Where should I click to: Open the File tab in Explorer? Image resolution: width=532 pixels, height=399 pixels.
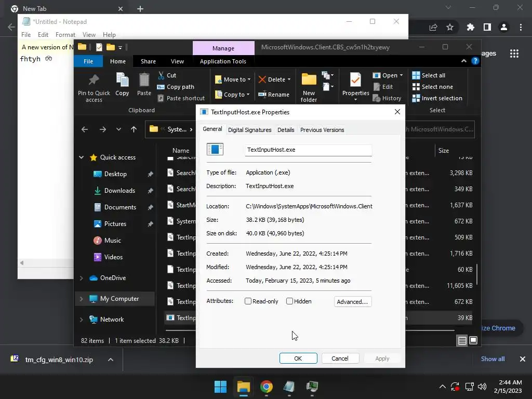pos(88,61)
